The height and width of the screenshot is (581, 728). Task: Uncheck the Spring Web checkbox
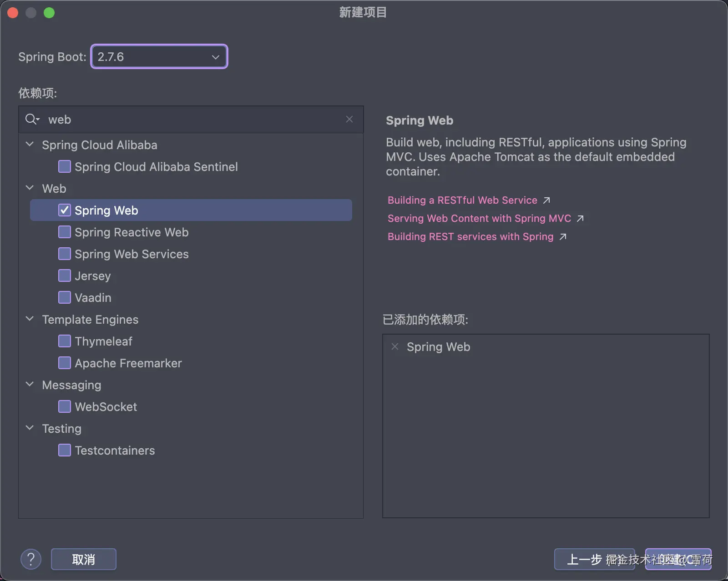(x=65, y=210)
